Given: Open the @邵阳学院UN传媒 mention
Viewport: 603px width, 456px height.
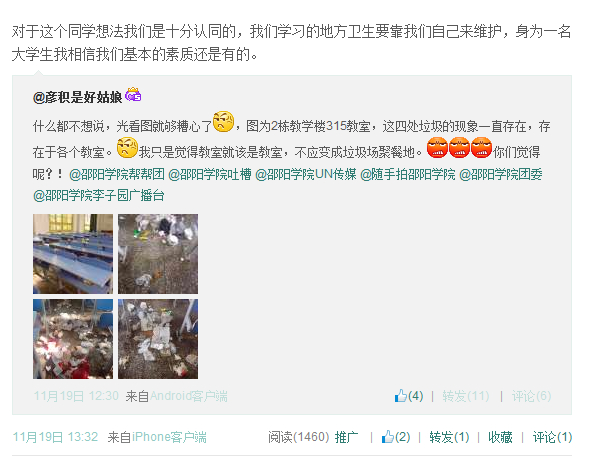Looking at the screenshot, I should (x=306, y=175).
